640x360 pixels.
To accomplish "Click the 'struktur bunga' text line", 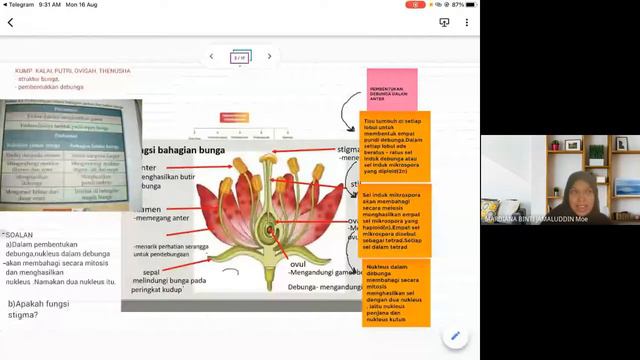I will pos(38,79).
